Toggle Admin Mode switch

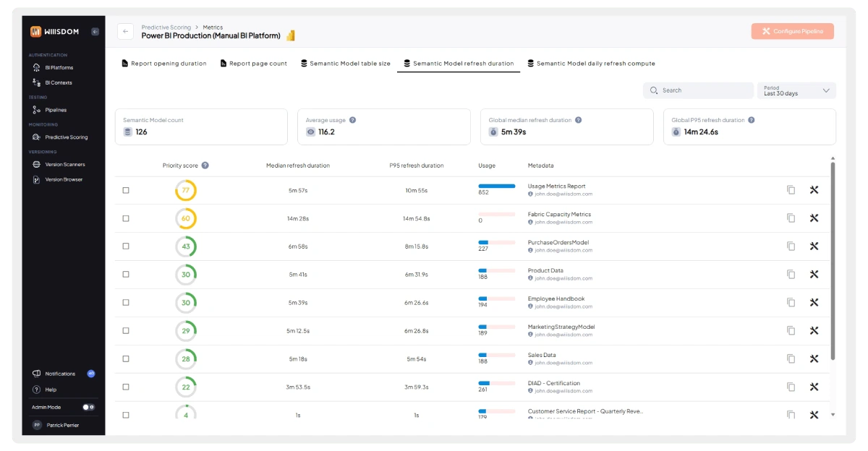point(83,407)
